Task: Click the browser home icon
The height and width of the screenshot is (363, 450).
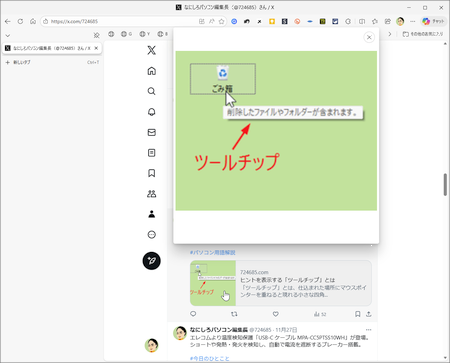Action: coord(33,21)
